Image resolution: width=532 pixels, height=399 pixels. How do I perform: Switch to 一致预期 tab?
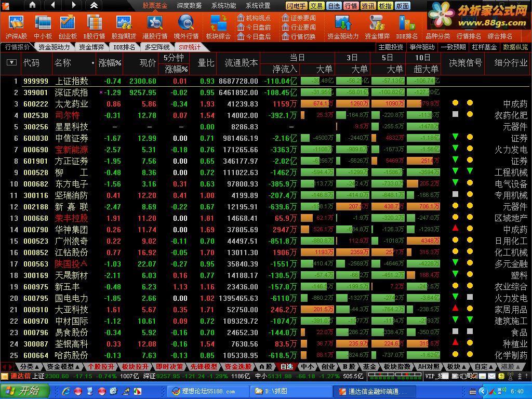(x=453, y=47)
